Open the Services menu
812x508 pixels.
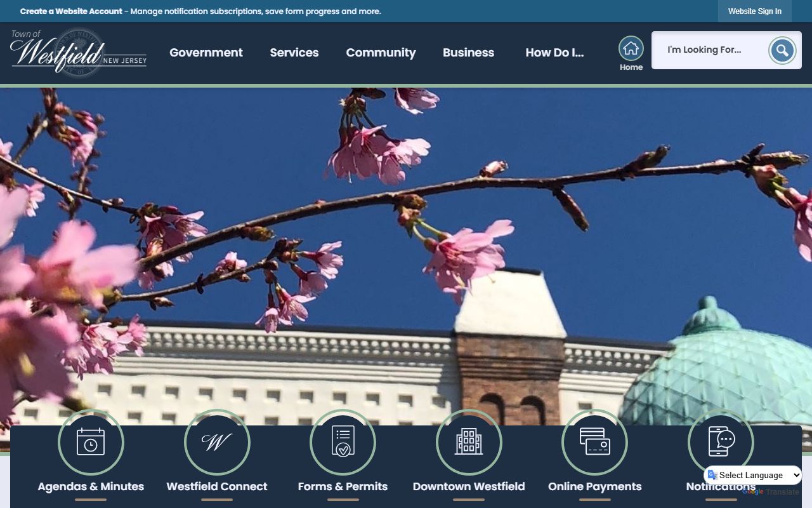click(x=294, y=53)
